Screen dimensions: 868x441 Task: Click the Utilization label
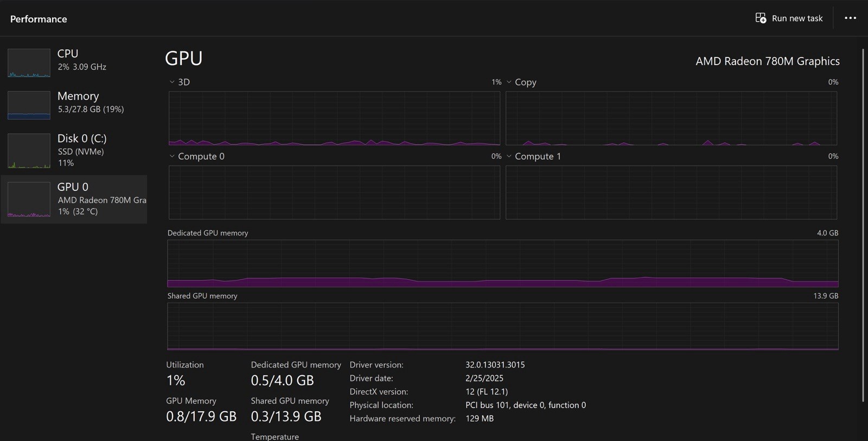185,365
